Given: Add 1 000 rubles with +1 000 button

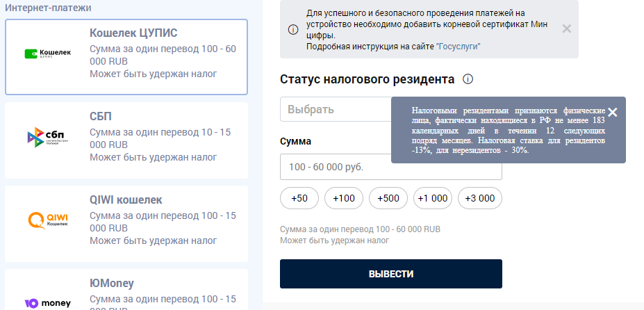Looking at the screenshot, I should pos(433,198).
